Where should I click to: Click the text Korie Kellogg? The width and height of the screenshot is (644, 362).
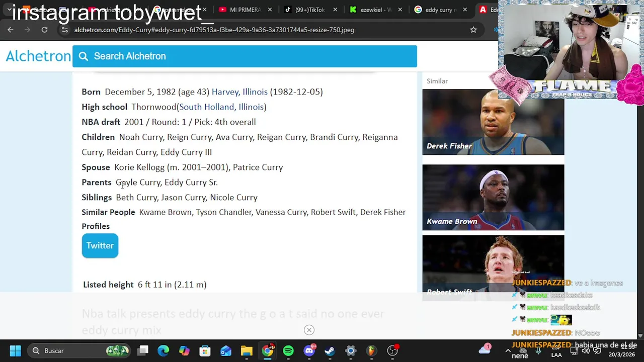pos(139,167)
